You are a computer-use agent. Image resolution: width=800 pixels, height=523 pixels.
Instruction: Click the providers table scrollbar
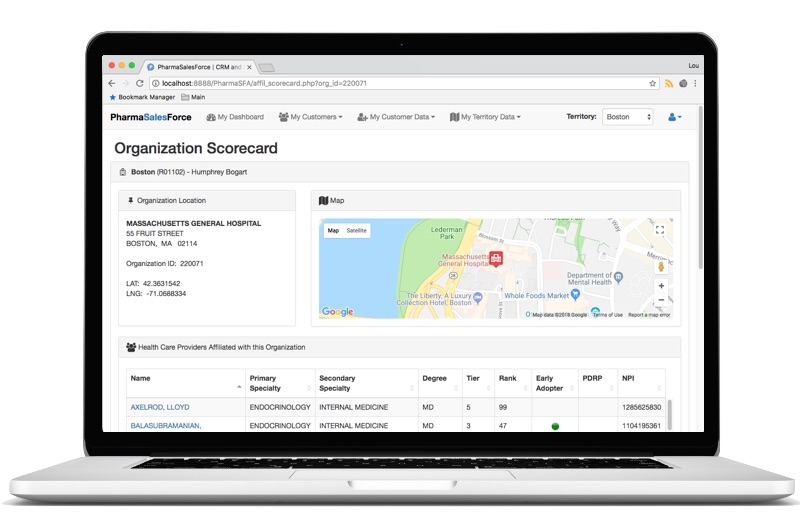click(669, 414)
